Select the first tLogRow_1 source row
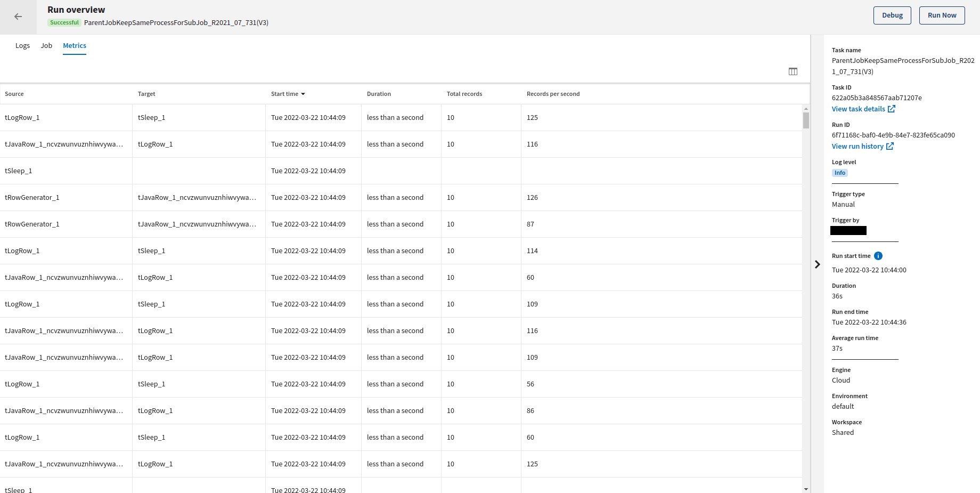Image resolution: width=980 pixels, height=493 pixels. [22, 118]
